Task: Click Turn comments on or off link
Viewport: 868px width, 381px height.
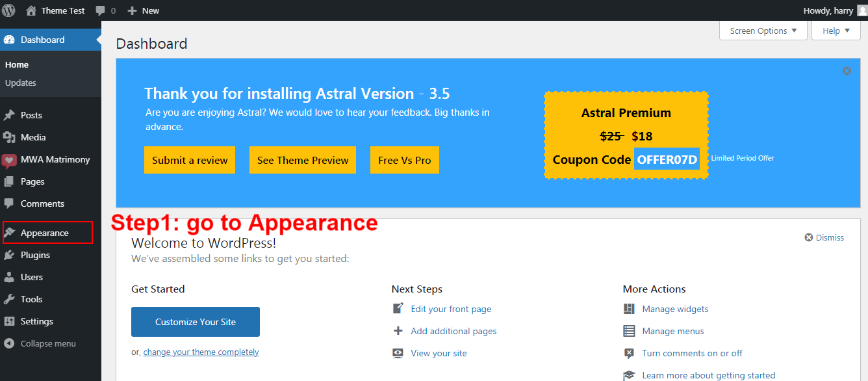Action: point(692,353)
